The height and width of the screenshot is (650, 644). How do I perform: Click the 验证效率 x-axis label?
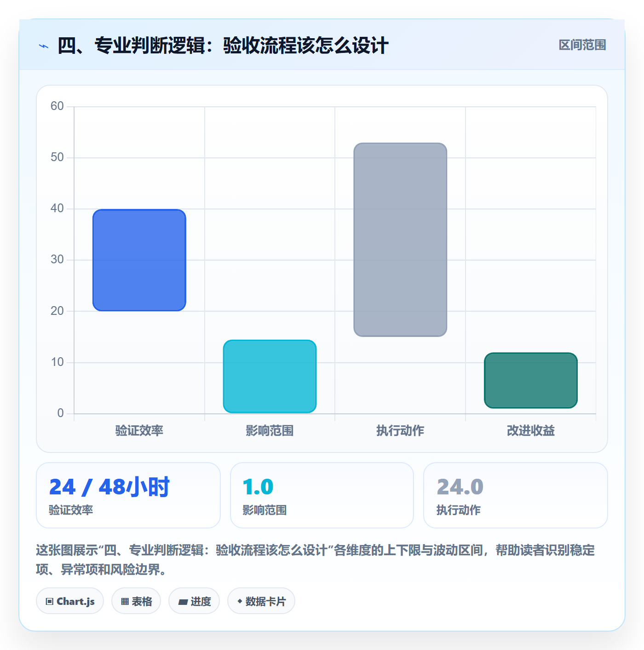tap(139, 430)
